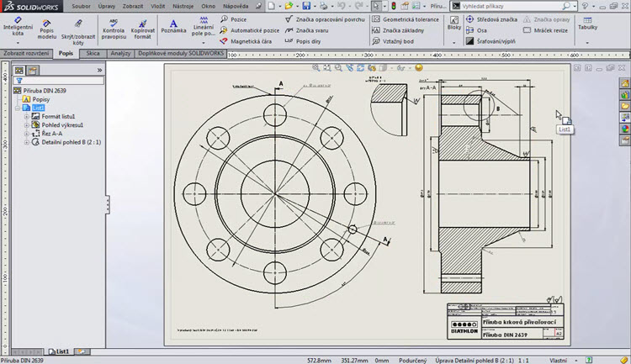Click the Save icon
Viewport: 631px width, 364px height.
[x=306, y=6]
